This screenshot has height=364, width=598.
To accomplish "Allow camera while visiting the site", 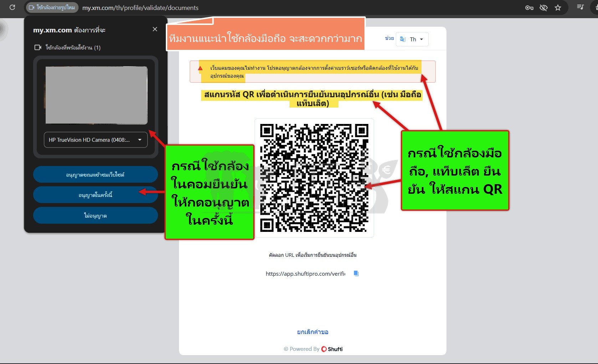I will coord(95,175).
